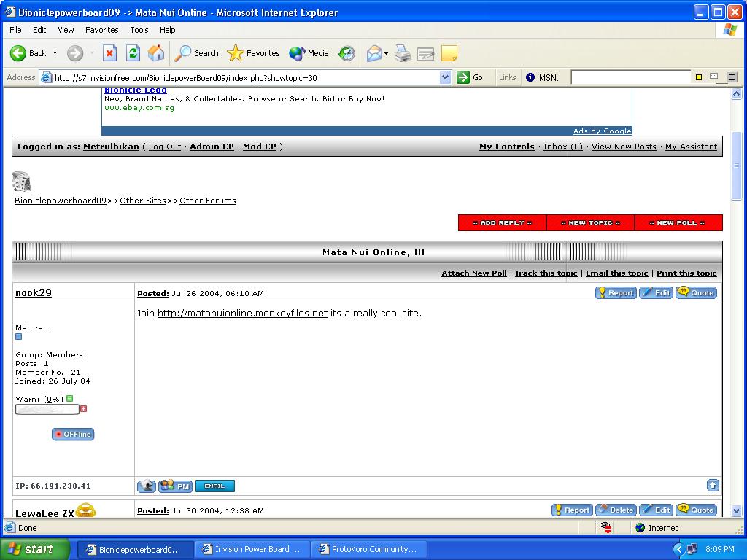Jump to top using the arrow icon
Screen dimensions: 747x560
pos(713,485)
